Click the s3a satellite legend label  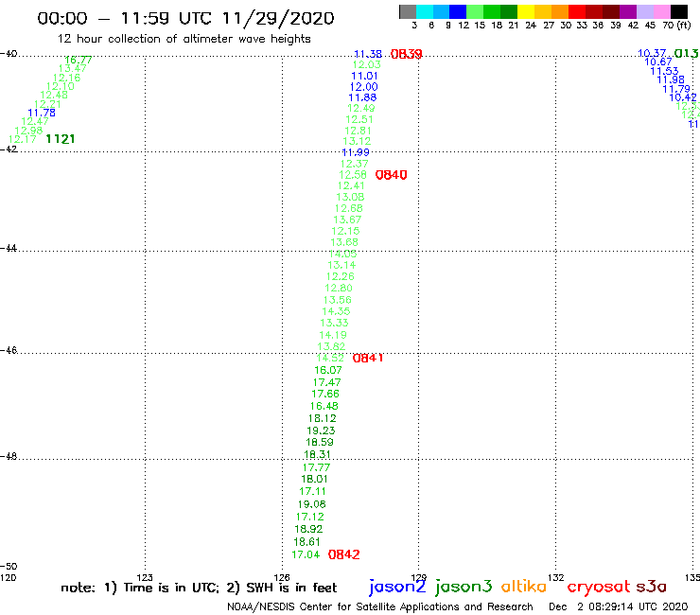coord(651,588)
